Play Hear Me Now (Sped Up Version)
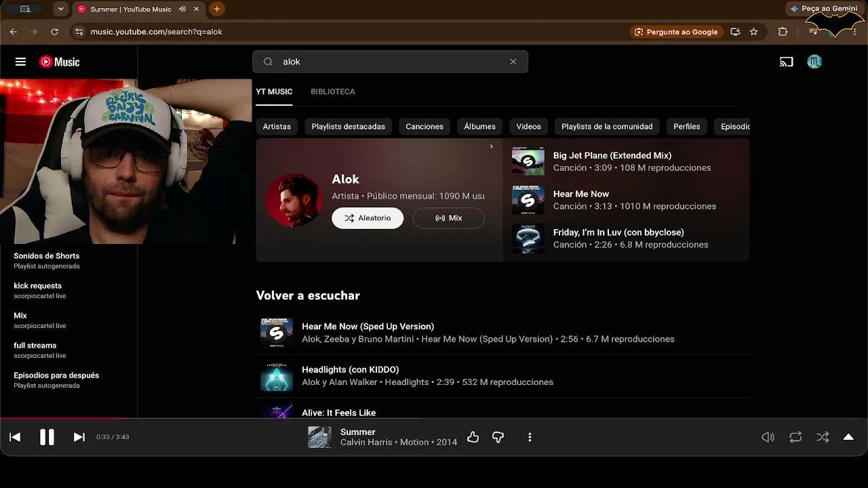The height and width of the screenshot is (488, 868). pyautogui.click(x=368, y=327)
